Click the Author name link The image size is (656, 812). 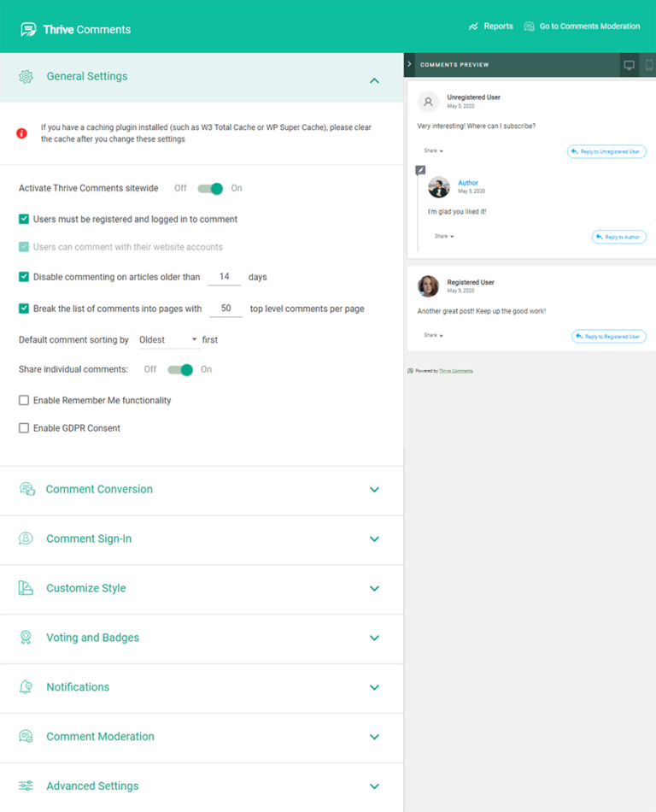pos(468,183)
